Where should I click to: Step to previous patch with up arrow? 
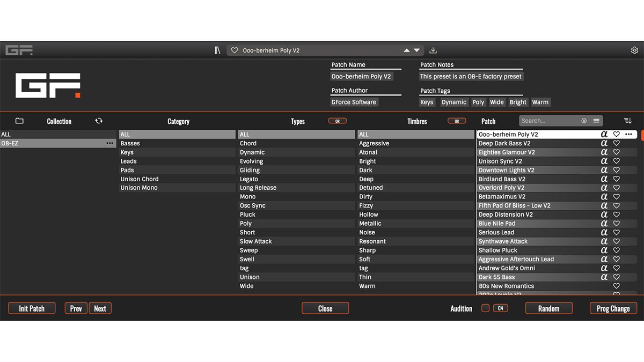click(407, 50)
